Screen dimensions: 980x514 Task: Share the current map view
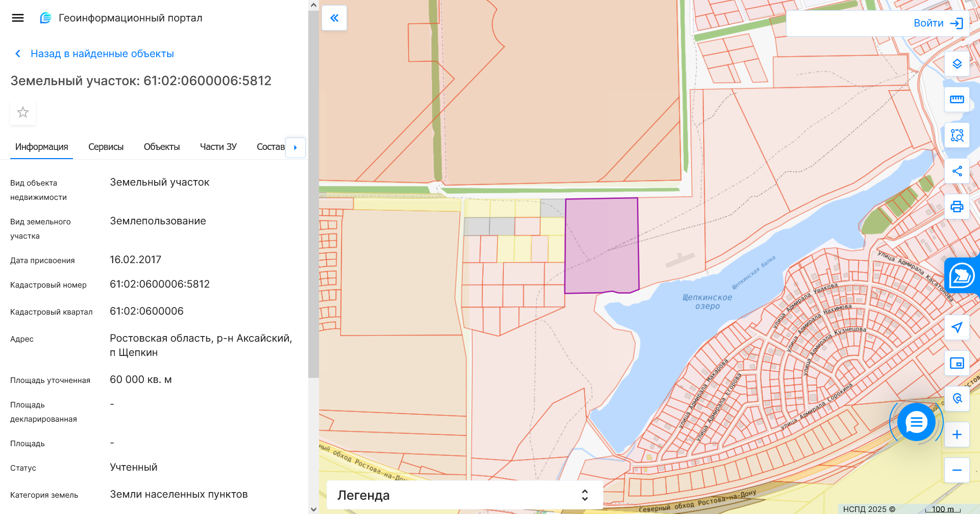[x=957, y=171]
